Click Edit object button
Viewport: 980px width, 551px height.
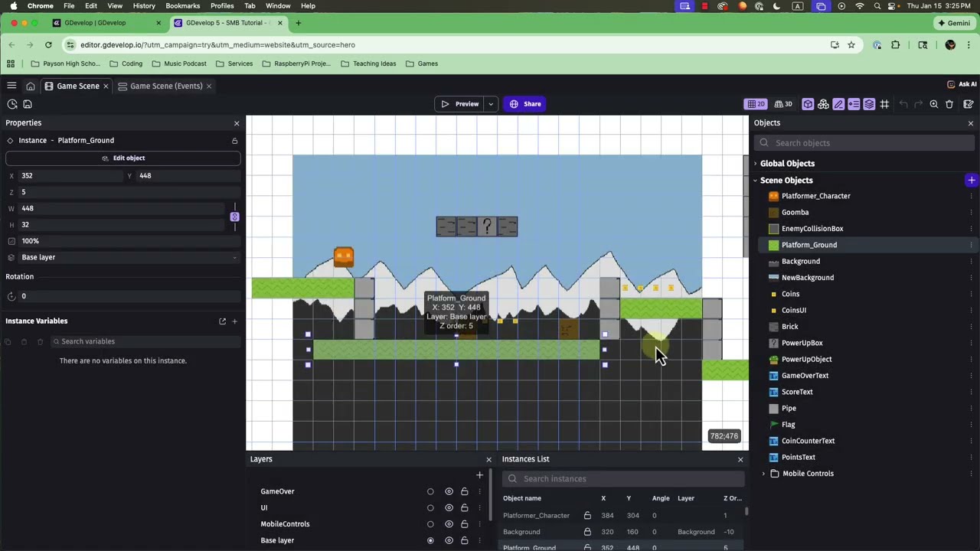123,158
